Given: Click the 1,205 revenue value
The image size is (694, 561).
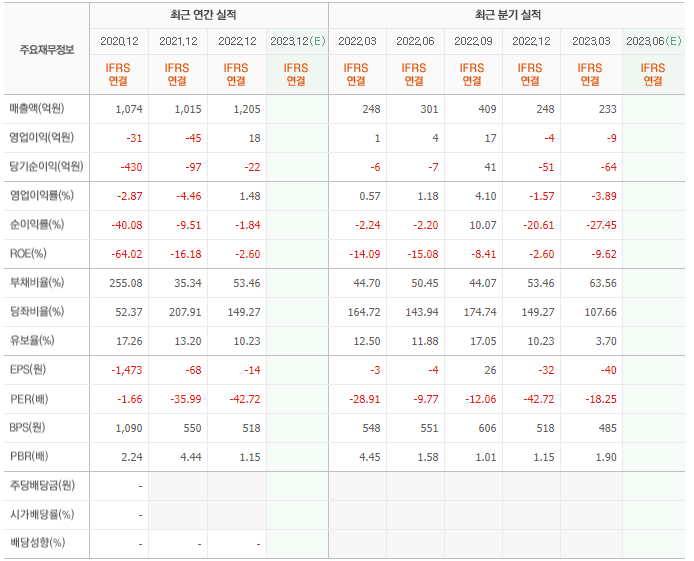Looking at the screenshot, I should pos(247,109).
